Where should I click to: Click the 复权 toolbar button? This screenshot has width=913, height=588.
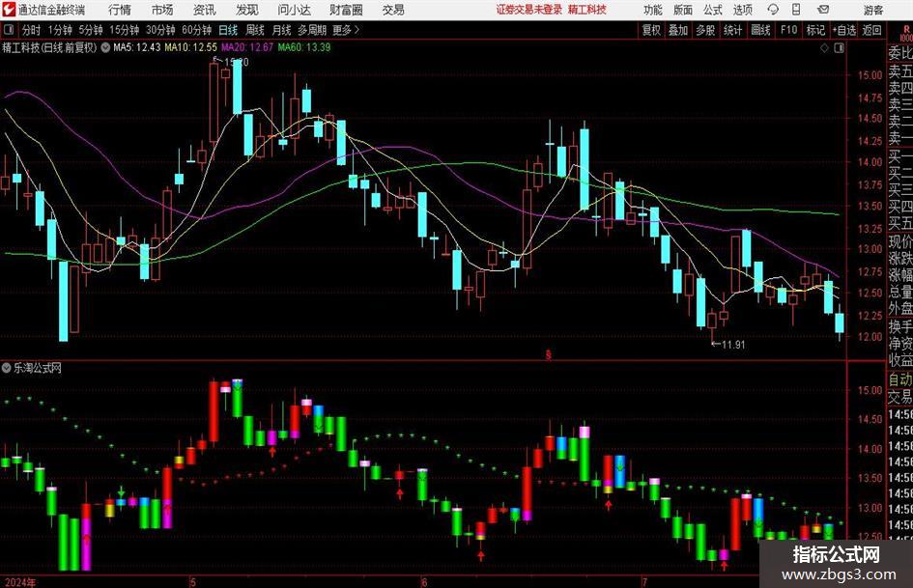point(651,30)
